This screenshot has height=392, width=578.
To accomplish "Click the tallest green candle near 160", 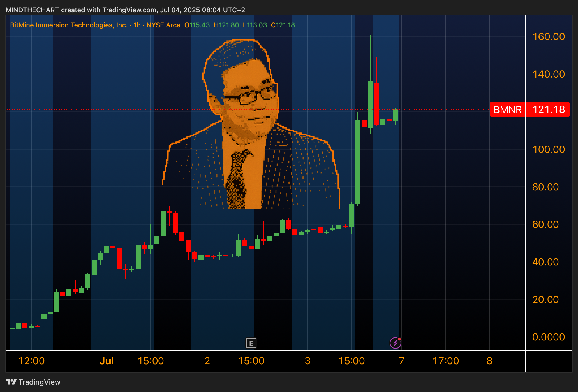I will [x=370, y=104].
